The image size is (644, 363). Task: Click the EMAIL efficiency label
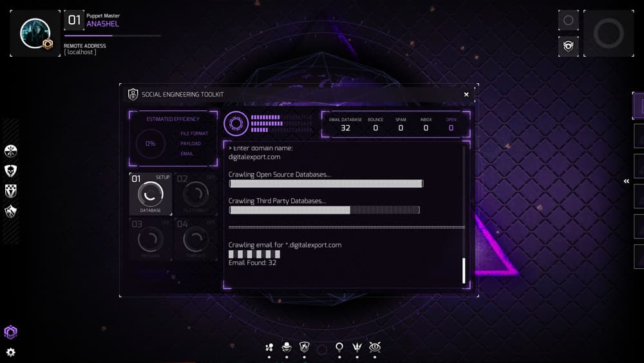pyautogui.click(x=187, y=153)
